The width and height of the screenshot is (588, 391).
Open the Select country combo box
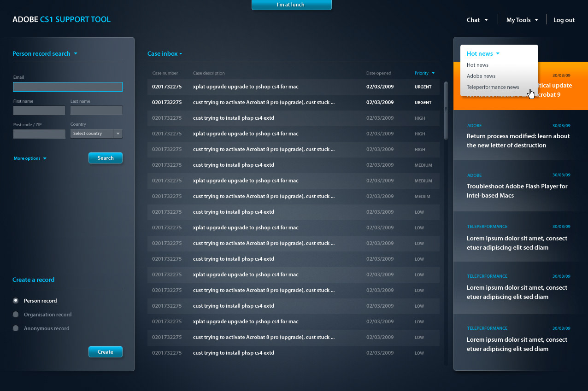[x=96, y=134]
